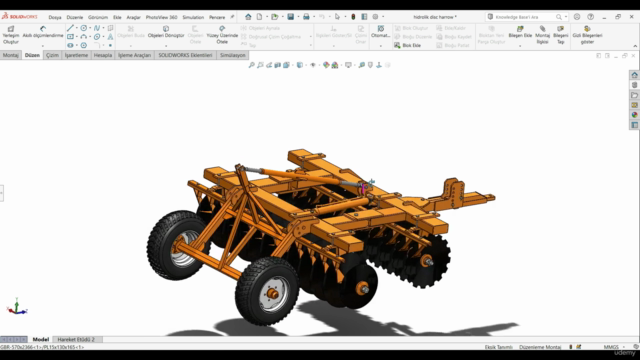Switch to the Simülasyon ribbon tab
Viewport: 640px width, 360px height.
pyautogui.click(x=233, y=55)
